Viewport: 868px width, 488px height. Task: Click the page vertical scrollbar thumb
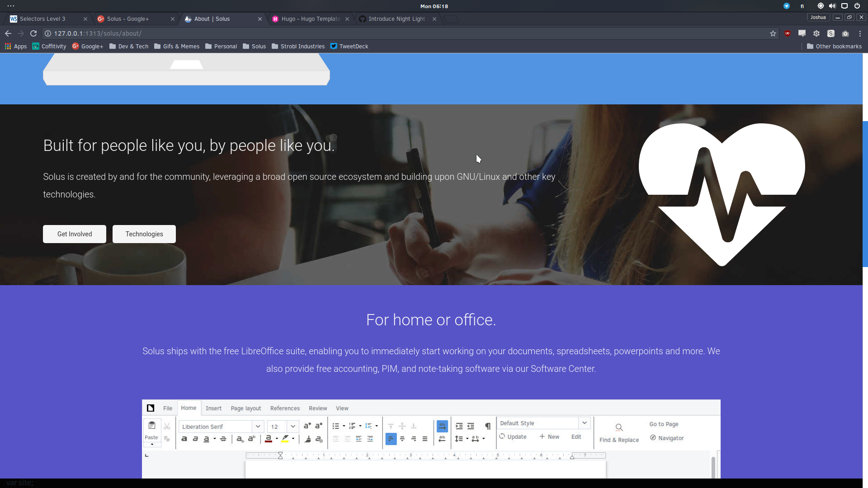[x=865, y=194]
